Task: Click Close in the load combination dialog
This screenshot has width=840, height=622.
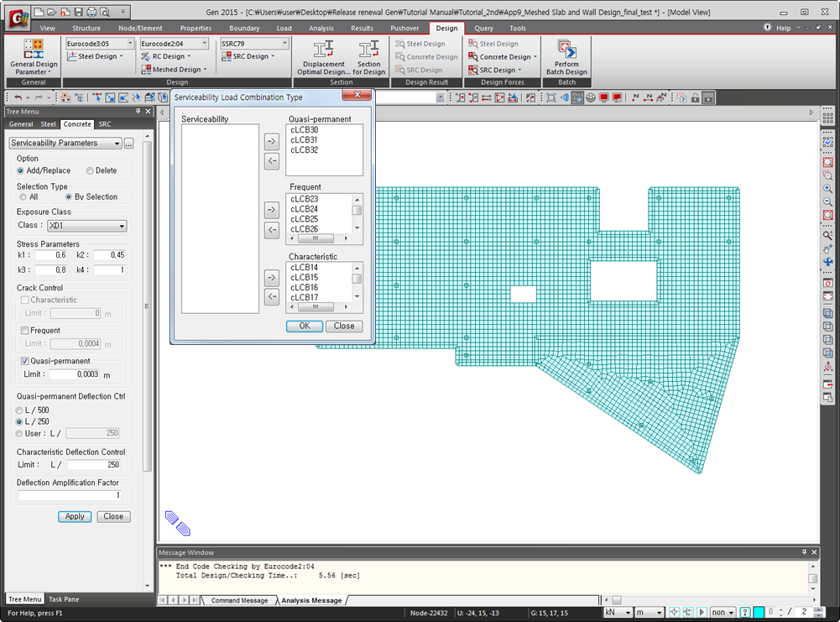Action: (344, 326)
